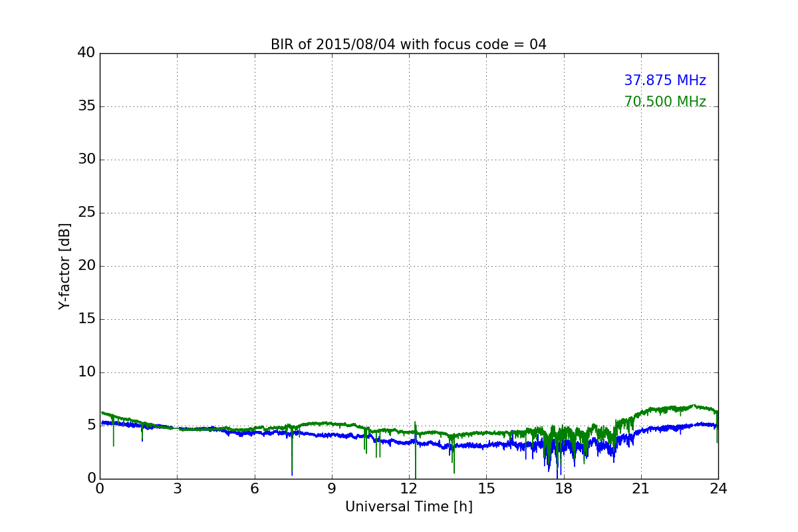Click the x-axis tick label '21'
The image size is (798, 532).
[641, 489]
